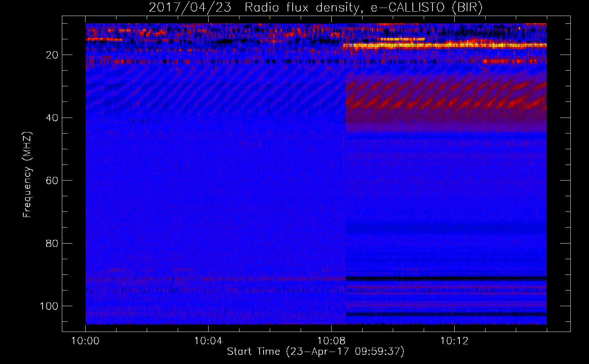Click the '10:04' time tick label
This screenshot has width=589, height=364.
tap(208, 341)
